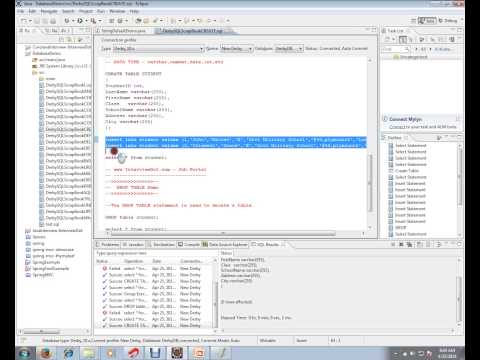Click the New Task icon in Task List

click(388, 39)
